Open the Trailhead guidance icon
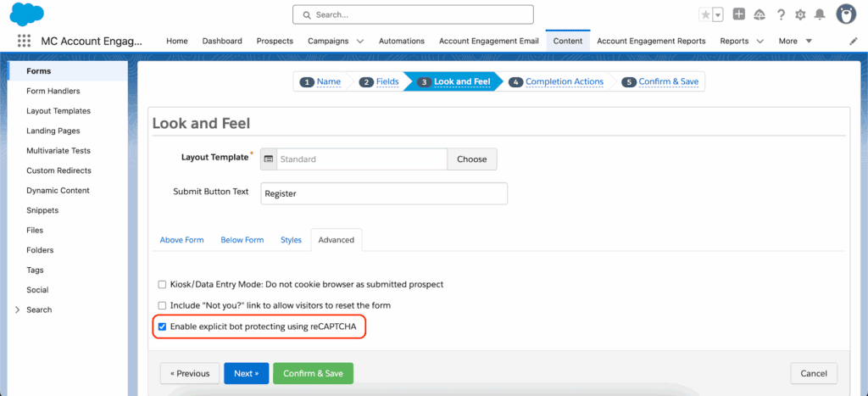The image size is (868, 396). (x=759, y=15)
